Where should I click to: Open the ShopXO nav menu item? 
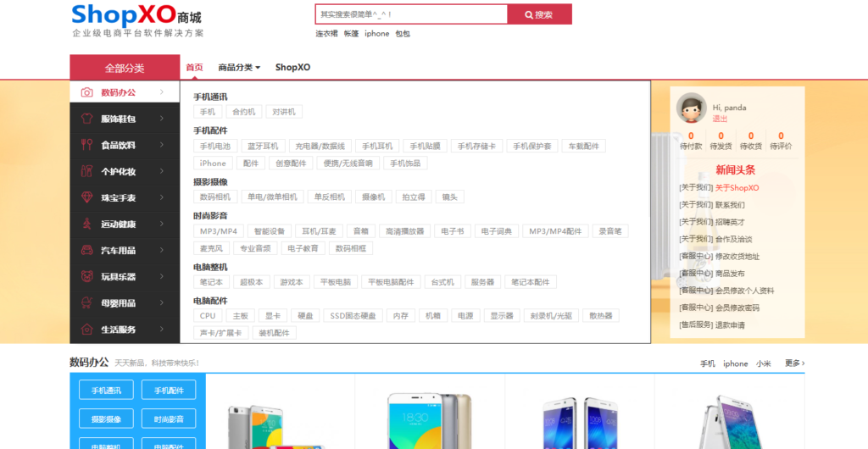click(292, 68)
